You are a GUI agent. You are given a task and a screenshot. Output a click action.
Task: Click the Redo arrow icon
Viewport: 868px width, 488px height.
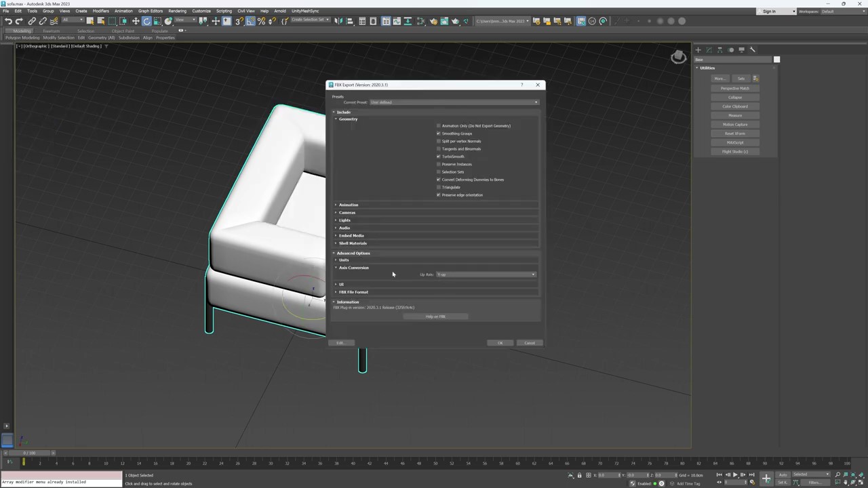pos(19,21)
